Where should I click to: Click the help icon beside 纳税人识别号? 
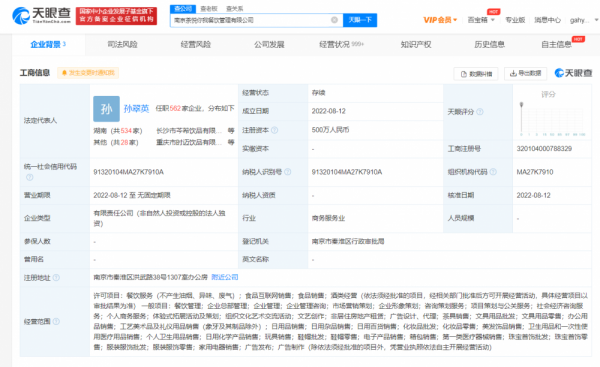(287, 172)
